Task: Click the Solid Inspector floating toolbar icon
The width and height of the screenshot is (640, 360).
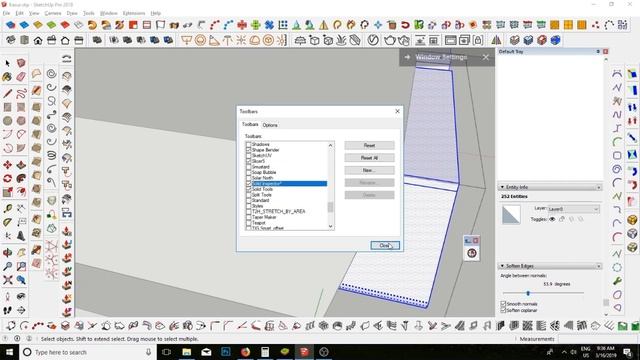Action: tap(472, 253)
